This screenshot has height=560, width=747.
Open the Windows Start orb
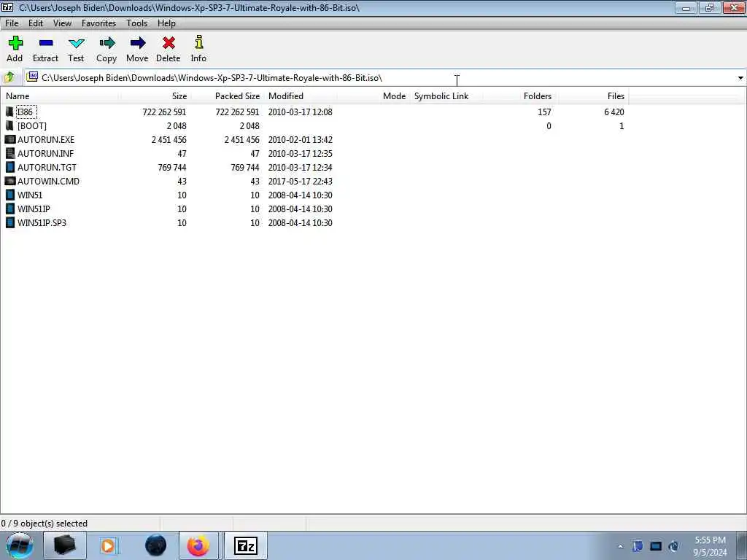click(19, 546)
